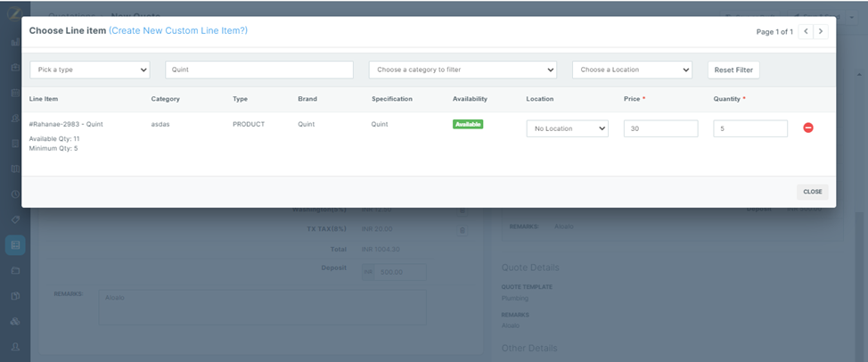
Task: Open the user profile icon at sidebar bottom
Action: (15, 346)
